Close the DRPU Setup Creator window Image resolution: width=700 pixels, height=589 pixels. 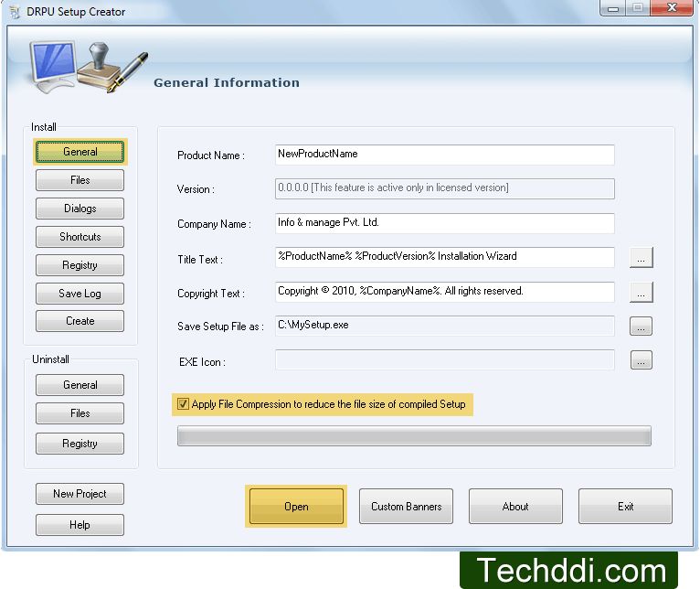pos(672,8)
